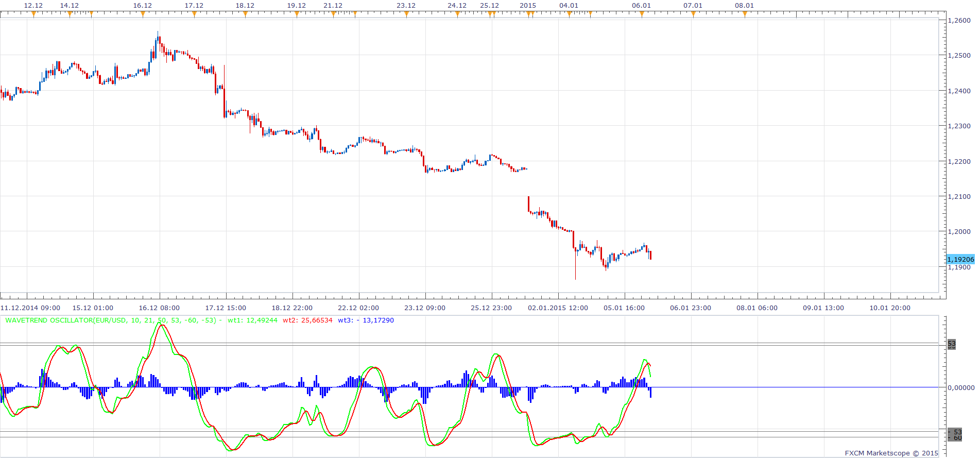Click the orange marker under 23.12
The height and width of the screenshot is (458, 980).
click(406, 14)
